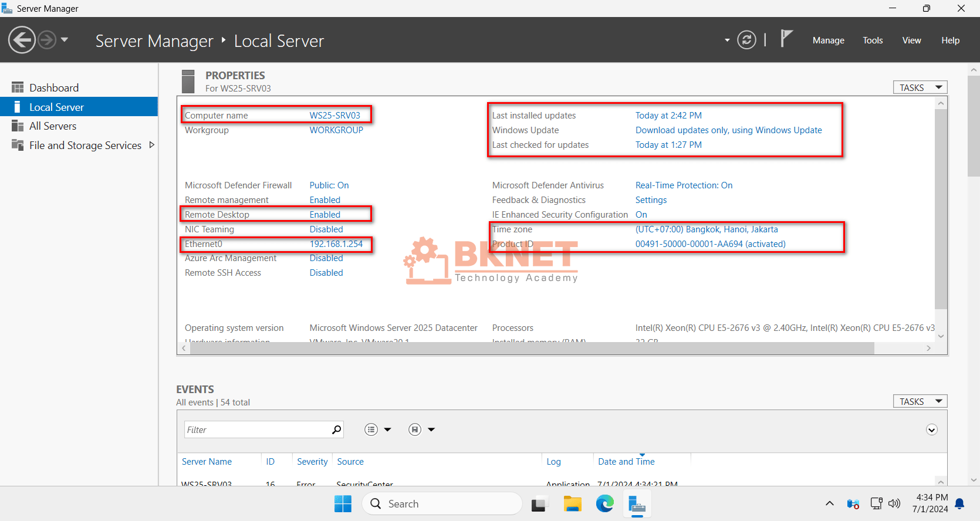Sort events by Date and Time column
This screenshot has width=980, height=521.
click(626, 462)
